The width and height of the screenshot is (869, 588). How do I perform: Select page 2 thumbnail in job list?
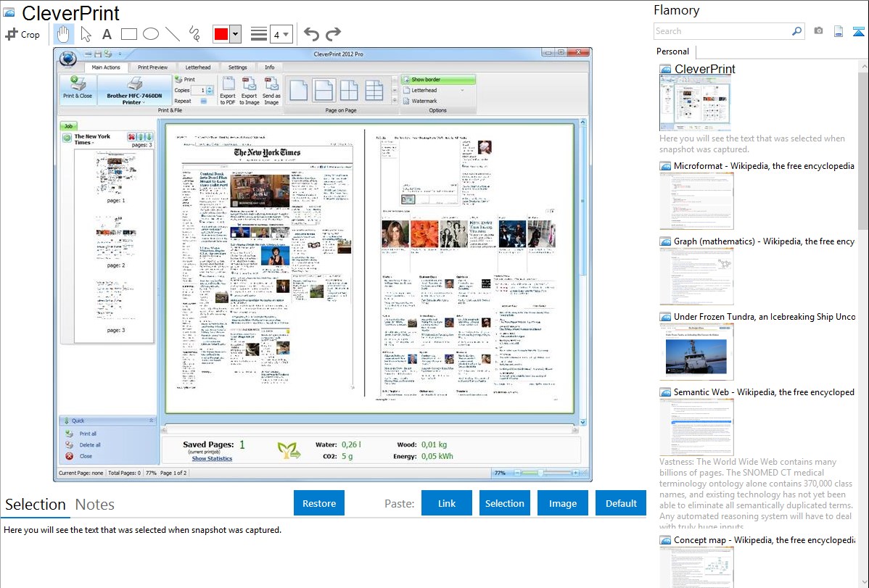click(x=116, y=239)
